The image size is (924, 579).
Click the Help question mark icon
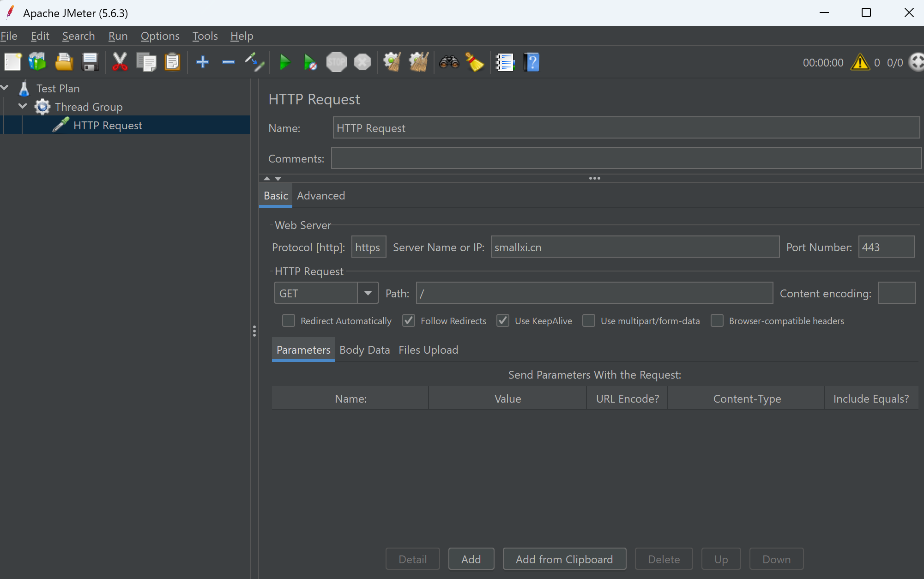pos(531,62)
